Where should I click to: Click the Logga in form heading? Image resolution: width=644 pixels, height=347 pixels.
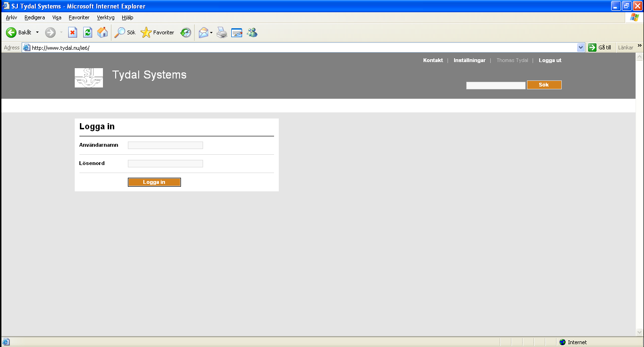click(x=97, y=126)
